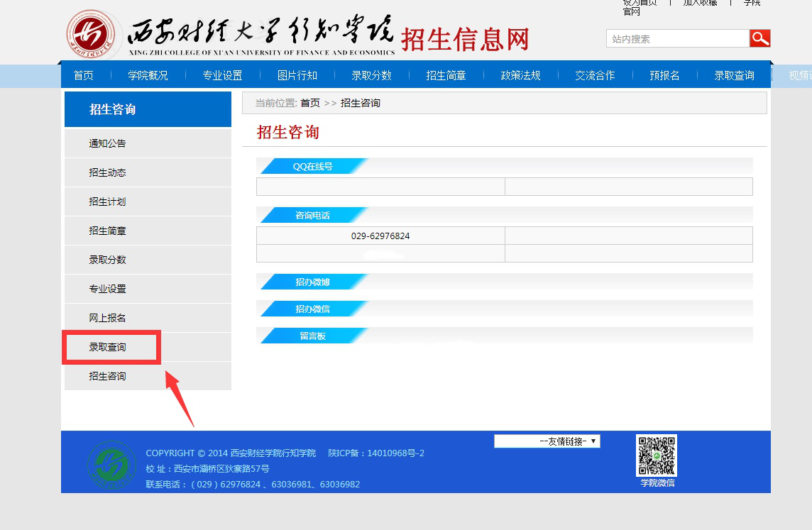The width and height of the screenshot is (812, 530).
Task: Click the 招办微信 section header
Action: click(313, 309)
